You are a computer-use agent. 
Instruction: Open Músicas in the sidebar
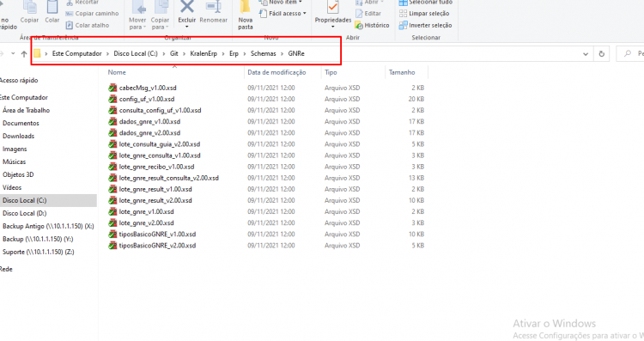click(14, 161)
